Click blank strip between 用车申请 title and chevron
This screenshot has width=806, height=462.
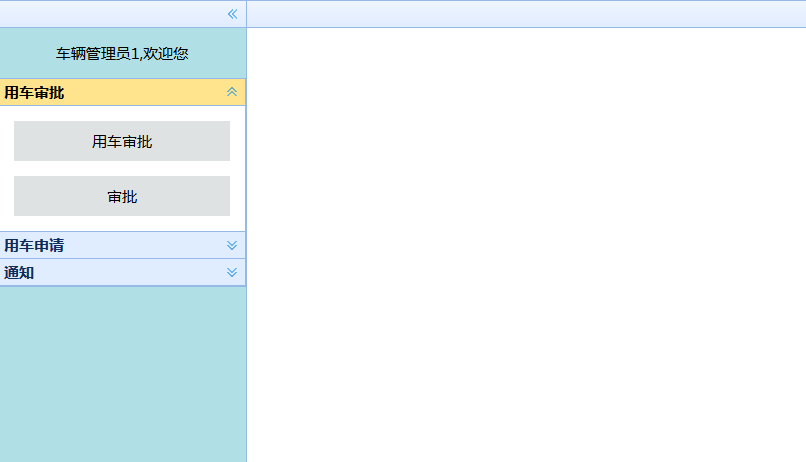(x=145, y=245)
